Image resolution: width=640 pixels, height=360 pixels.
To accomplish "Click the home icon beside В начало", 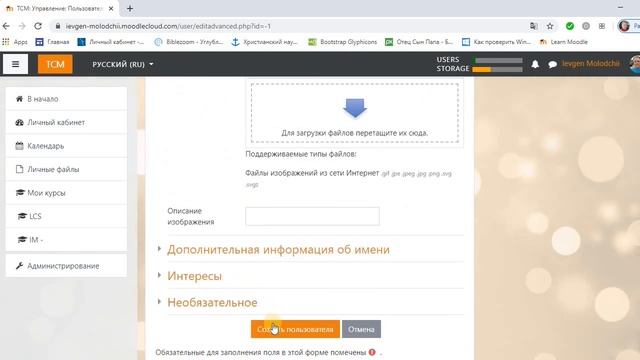I will tap(19, 99).
